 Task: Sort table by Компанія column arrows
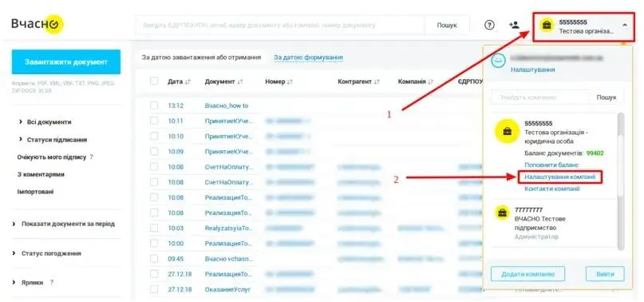[x=430, y=81]
